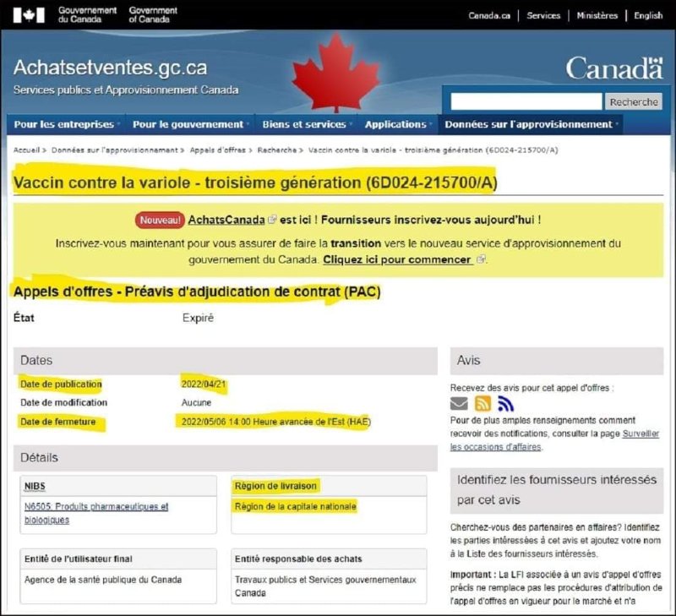Click the Vaccin contre la variole page title

click(x=255, y=183)
